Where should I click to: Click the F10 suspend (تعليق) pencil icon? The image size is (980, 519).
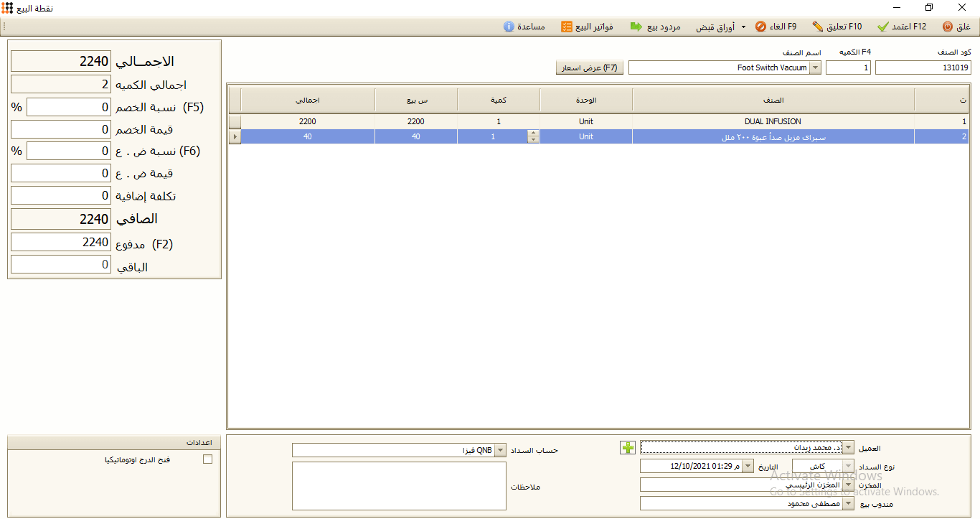(x=818, y=27)
